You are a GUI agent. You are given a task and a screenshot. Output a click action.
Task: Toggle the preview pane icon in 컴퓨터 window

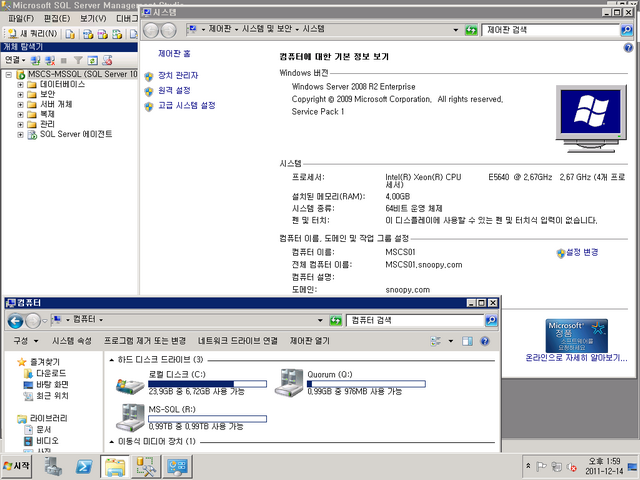click(467, 341)
